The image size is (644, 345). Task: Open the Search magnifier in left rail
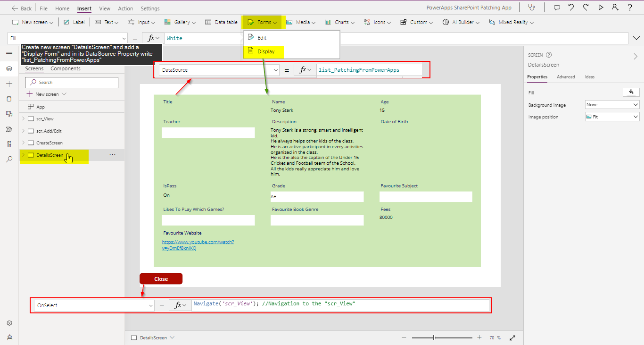(x=9, y=160)
